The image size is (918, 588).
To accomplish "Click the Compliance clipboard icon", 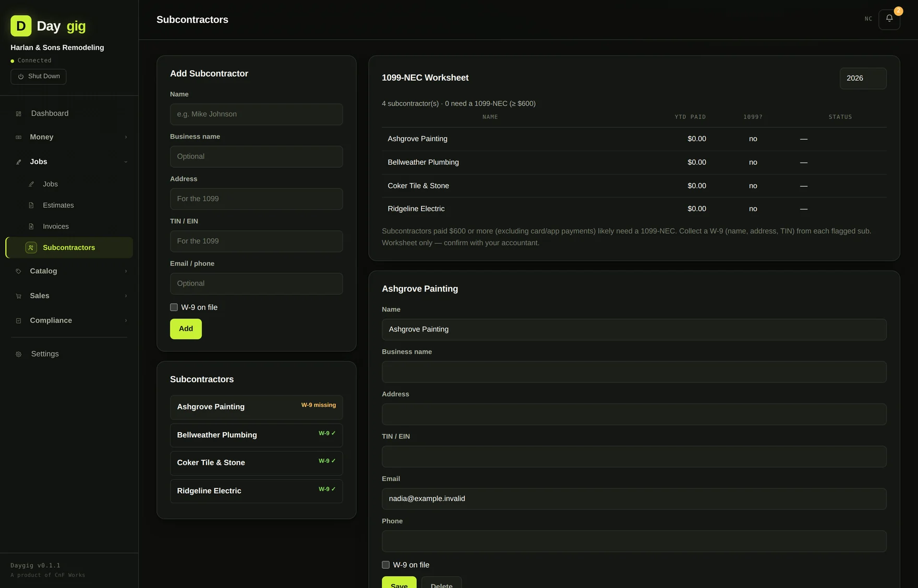I will pos(19,321).
